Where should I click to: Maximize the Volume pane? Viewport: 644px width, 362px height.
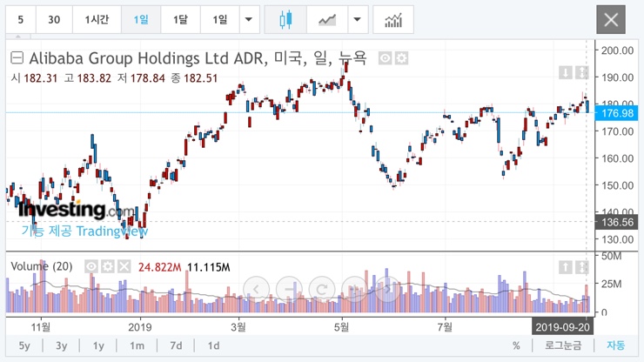(x=582, y=267)
